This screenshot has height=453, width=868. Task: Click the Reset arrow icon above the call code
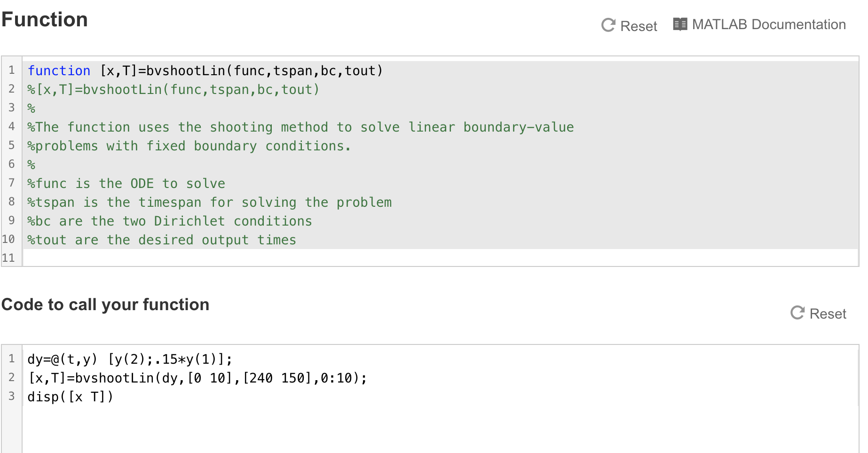pyautogui.click(x=797, y=313)
